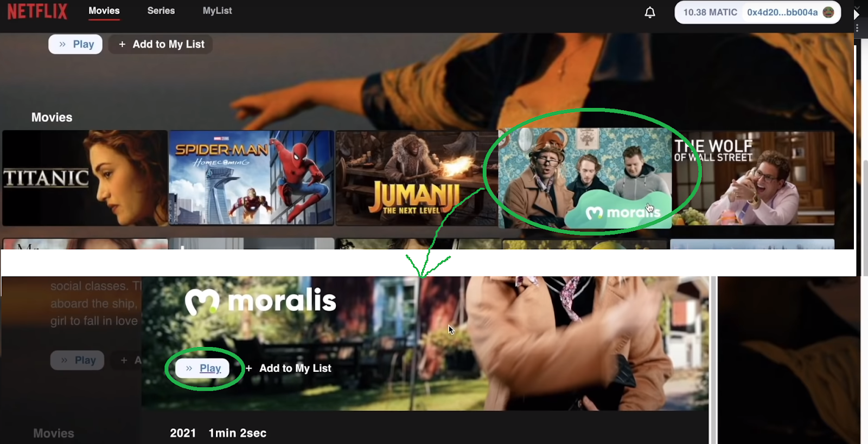868x444 pixels.
Task: Click the Netflix logo
Action: [x=37, y=11]
